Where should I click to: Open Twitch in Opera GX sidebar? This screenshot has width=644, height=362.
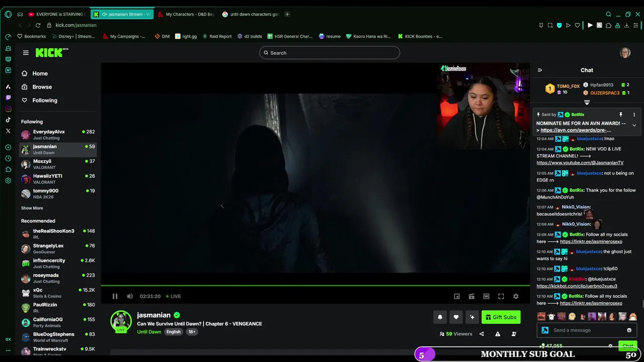tap(8, 98)
